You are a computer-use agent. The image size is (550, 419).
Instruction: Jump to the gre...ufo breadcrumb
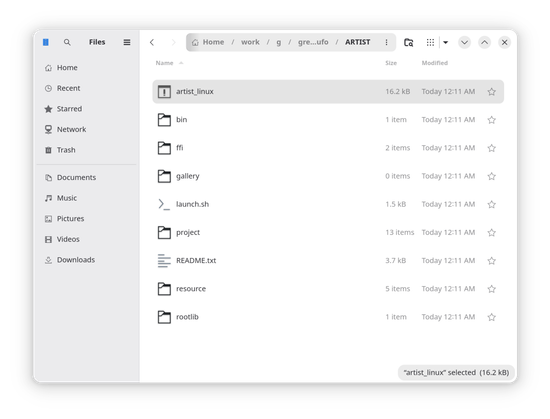click(313, 42)
